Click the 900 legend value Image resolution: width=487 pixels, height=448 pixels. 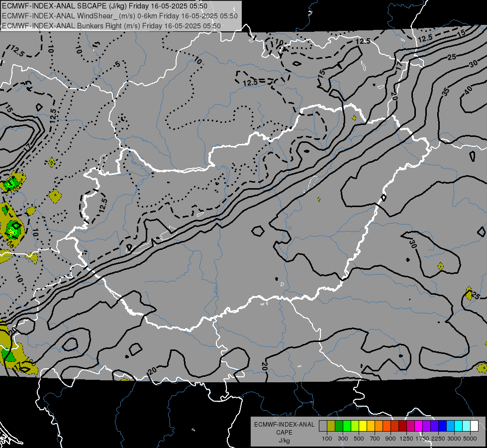click(390, 439)
